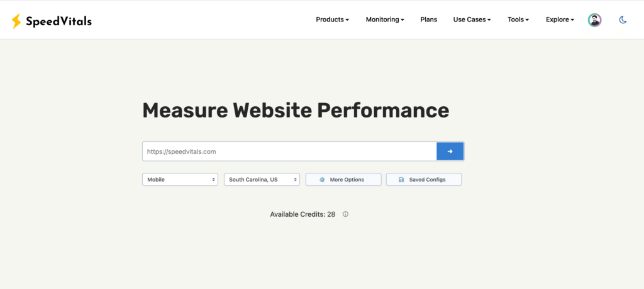Expand the Products dropdown menu
This screenshot has width=644, height=289.
coord(332,19)
